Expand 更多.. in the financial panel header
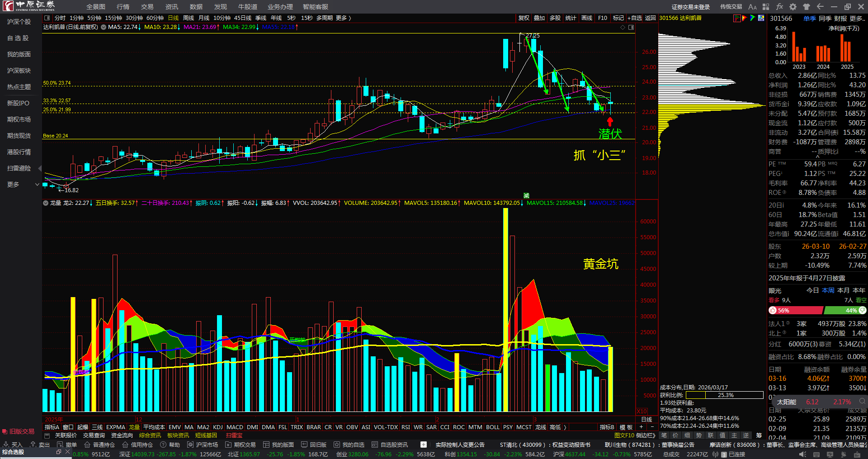 tap(858, 19)
